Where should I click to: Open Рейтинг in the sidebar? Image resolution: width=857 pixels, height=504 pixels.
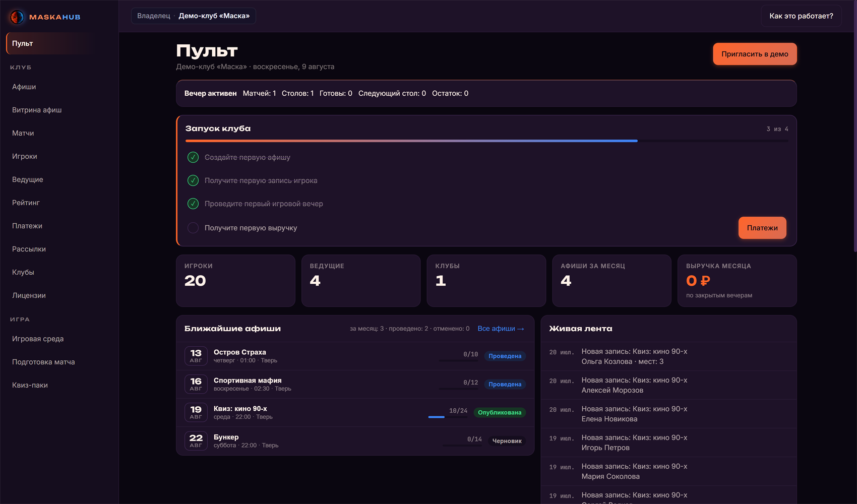[59, 203]
